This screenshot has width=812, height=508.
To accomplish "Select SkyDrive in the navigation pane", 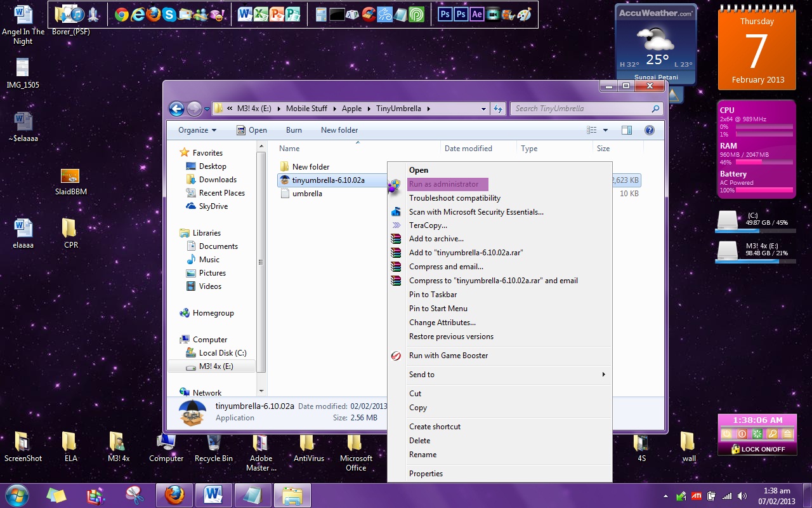I will [x=207, y=206].
